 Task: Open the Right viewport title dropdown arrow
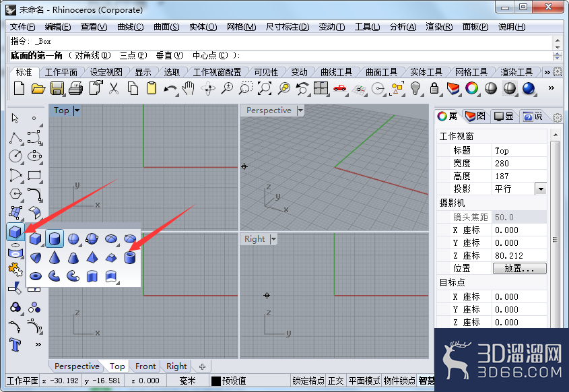point(273,239)
